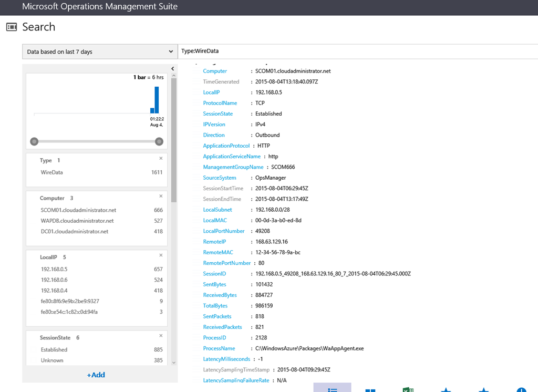Click the sidebar scroll down arrow
The height and width of the screenshot is (392, 538).
[x=174, y=362]
